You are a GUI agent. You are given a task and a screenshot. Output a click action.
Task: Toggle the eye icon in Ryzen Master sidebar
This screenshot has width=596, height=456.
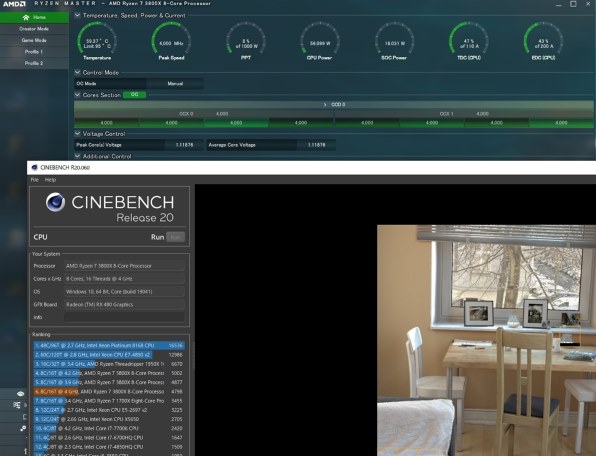point(21,394)
